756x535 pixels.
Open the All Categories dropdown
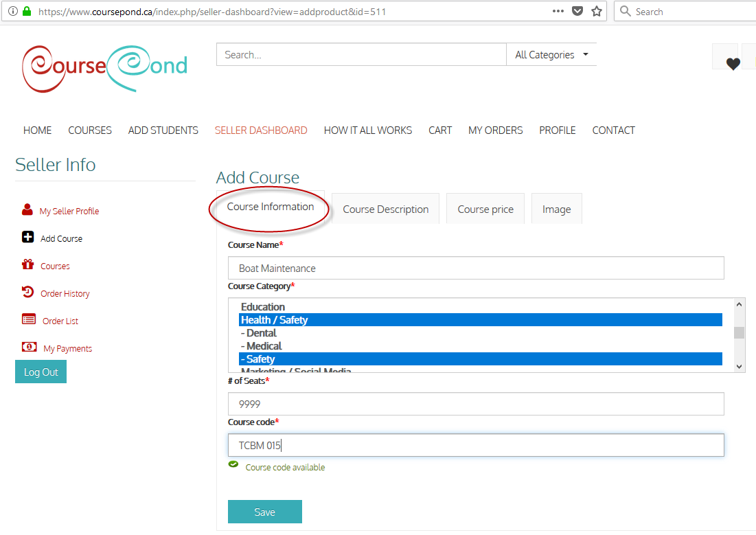click(551, 55)
